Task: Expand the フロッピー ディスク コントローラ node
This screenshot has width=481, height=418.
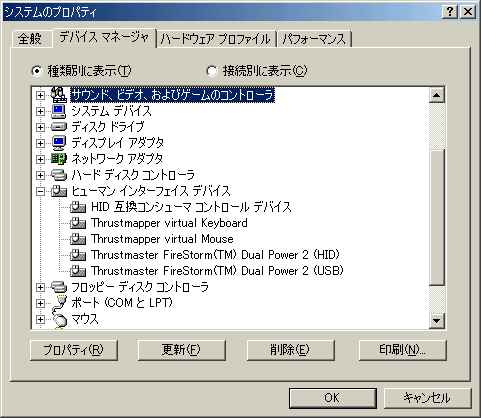Action: click(40, 287)
